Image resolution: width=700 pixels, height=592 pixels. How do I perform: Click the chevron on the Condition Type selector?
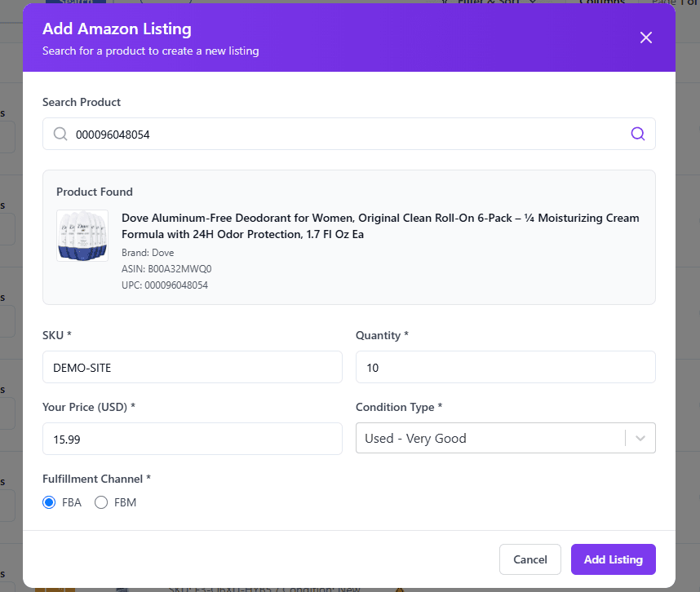(x=640, y=438)
